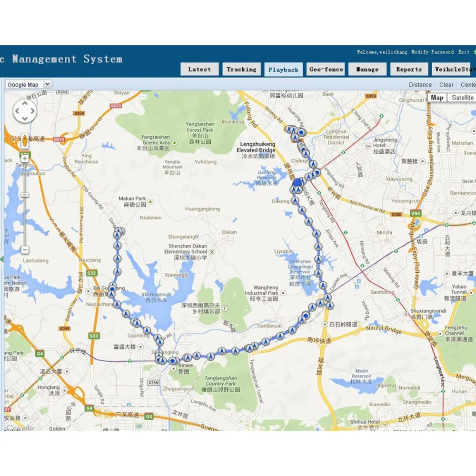Click the G94 highway shield
This screenshot has width=476, height=476.
point(416,213)
